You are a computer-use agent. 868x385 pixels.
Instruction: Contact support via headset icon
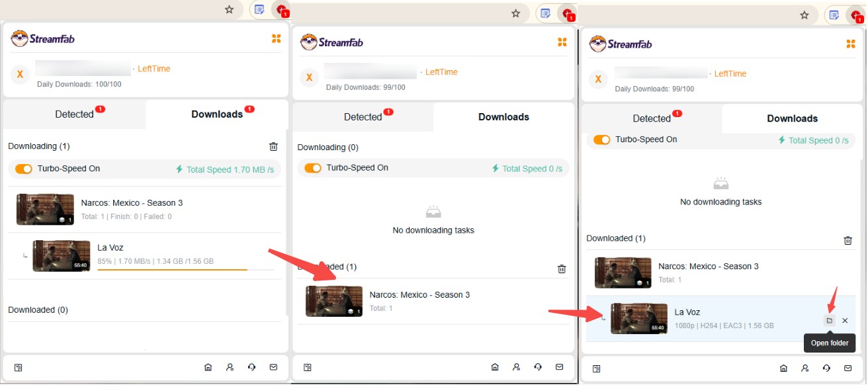pyautogui.click(x=251, y=366)
